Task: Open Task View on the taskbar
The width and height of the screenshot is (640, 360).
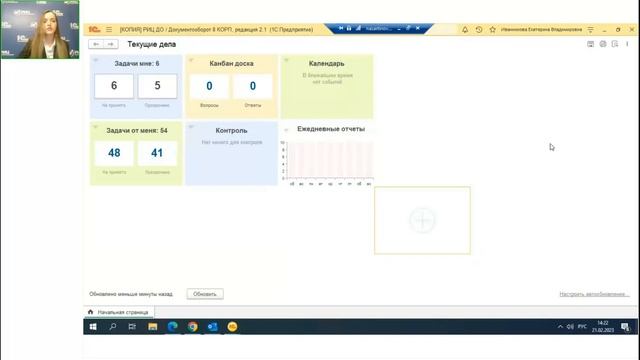Action: pyautogui.click(x=132, y=327)
